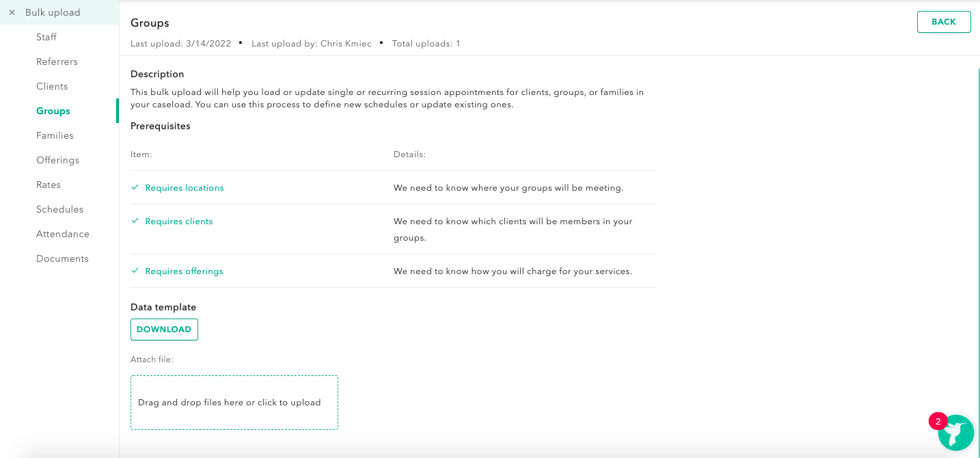Click the checkmark next to Requires locations
Image resolution: width=980 pixels, height=458 pixels.
point(135,187)
